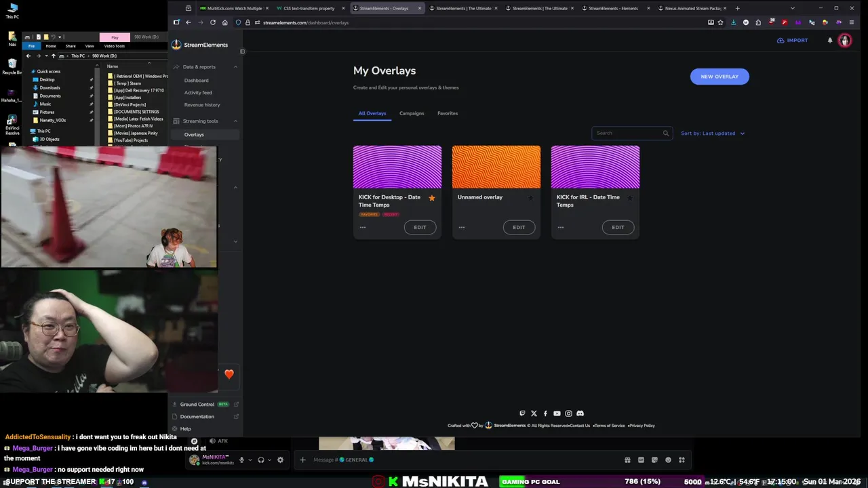
Task: Edit the Unnamed overlay
Action: [519, 227]
